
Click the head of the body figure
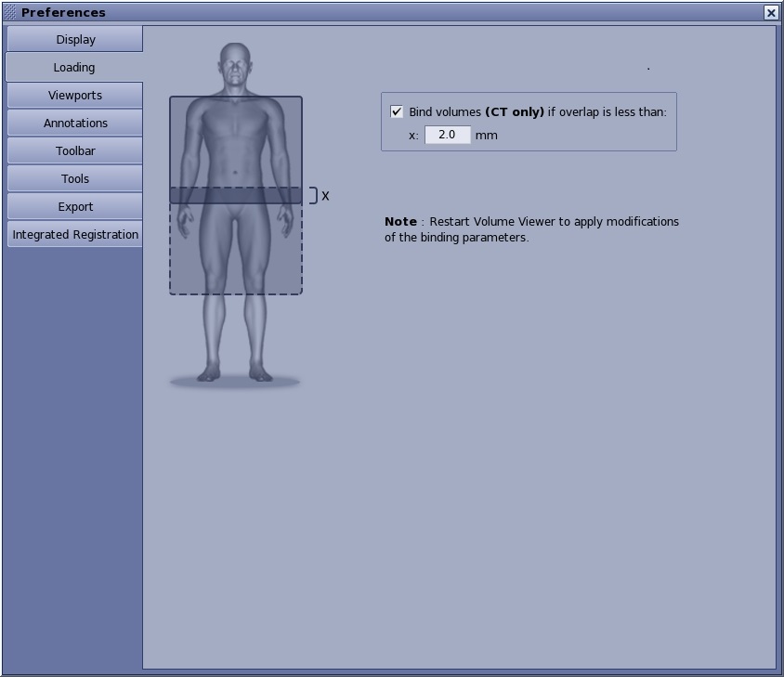point(235,65)
